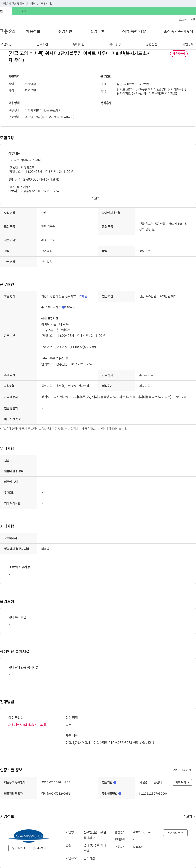Click the 인증기관 help icon
The image size is (196, 868).
[115, 782]
